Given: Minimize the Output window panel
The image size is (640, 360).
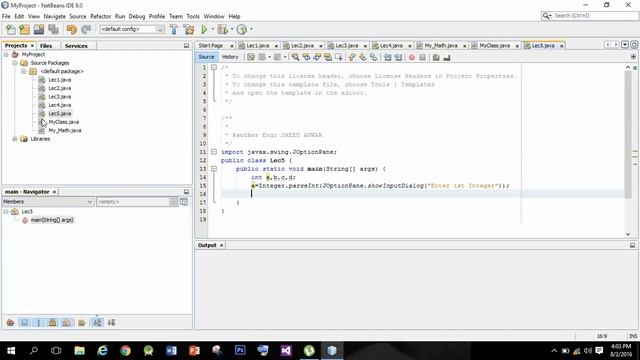Looking at the screenshot, I should (x=632, y=245).
